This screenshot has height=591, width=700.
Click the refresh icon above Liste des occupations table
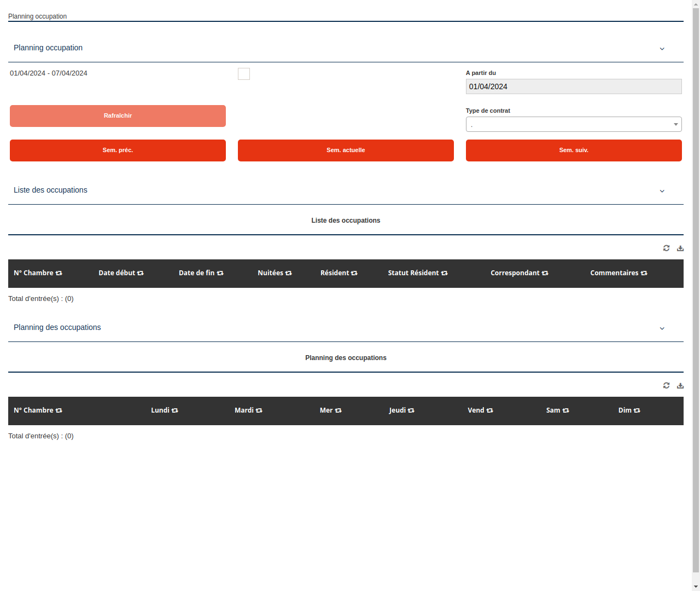click(x=666, y=248)
